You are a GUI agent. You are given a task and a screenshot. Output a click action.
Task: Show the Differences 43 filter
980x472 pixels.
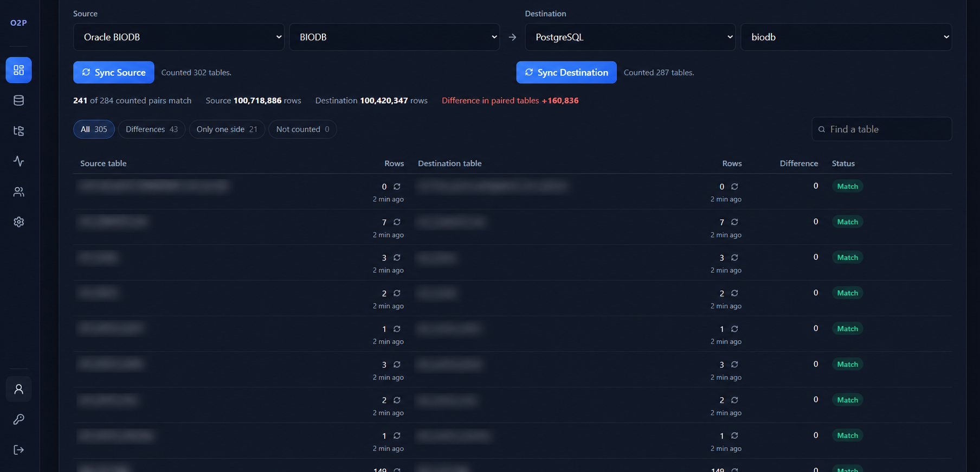tap(152, 129)
